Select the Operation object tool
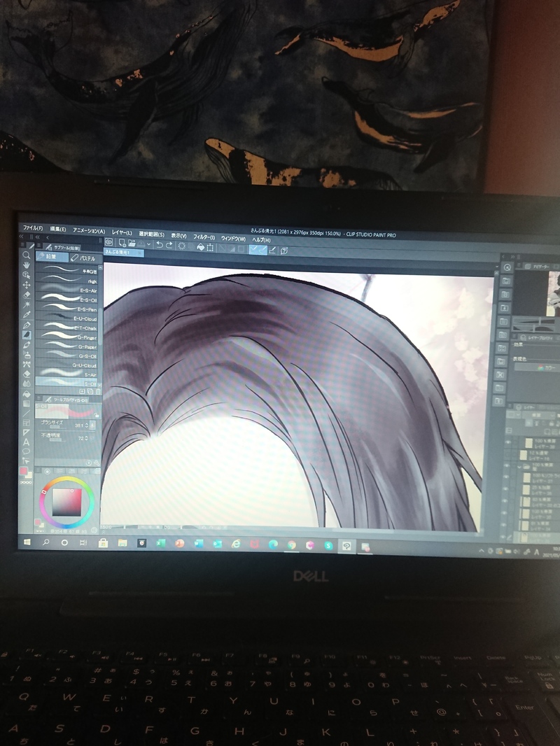 pyautogui.click(x=27, y=275)
